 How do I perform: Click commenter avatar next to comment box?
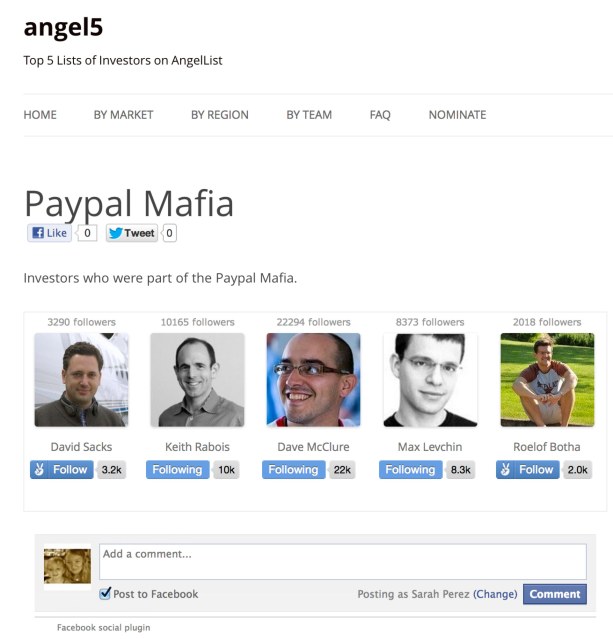[x=67, y=566]
